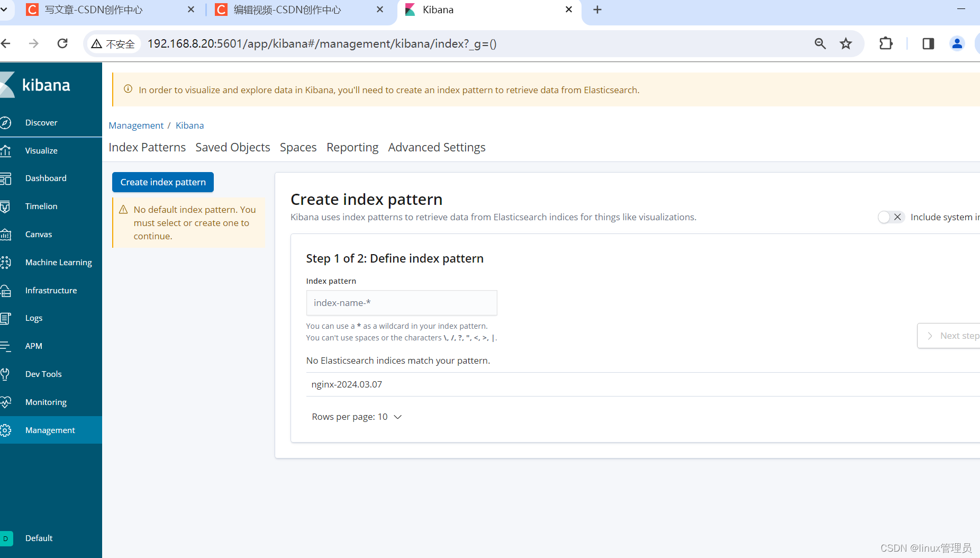Click the browser zoom magnifier icon
Viewport: 980px width, 558px height.
coord(820,43)
